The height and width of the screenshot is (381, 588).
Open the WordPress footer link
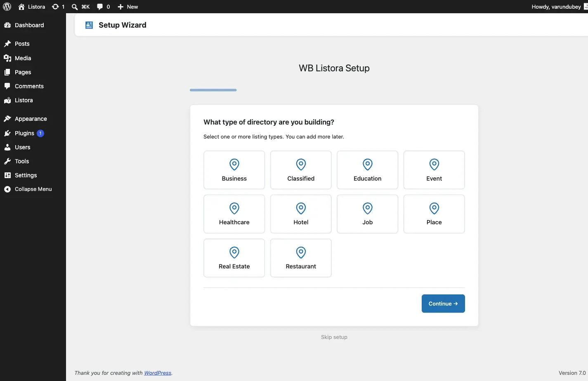click(158, 373)
